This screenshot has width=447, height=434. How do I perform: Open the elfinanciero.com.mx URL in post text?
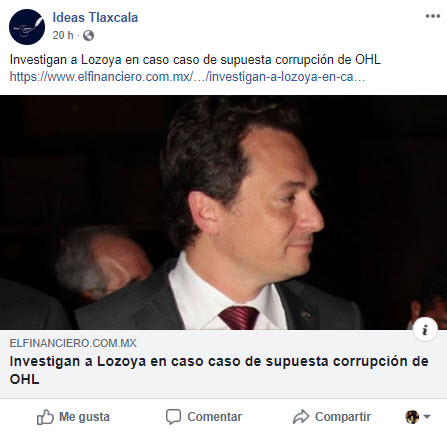(187, 77)
